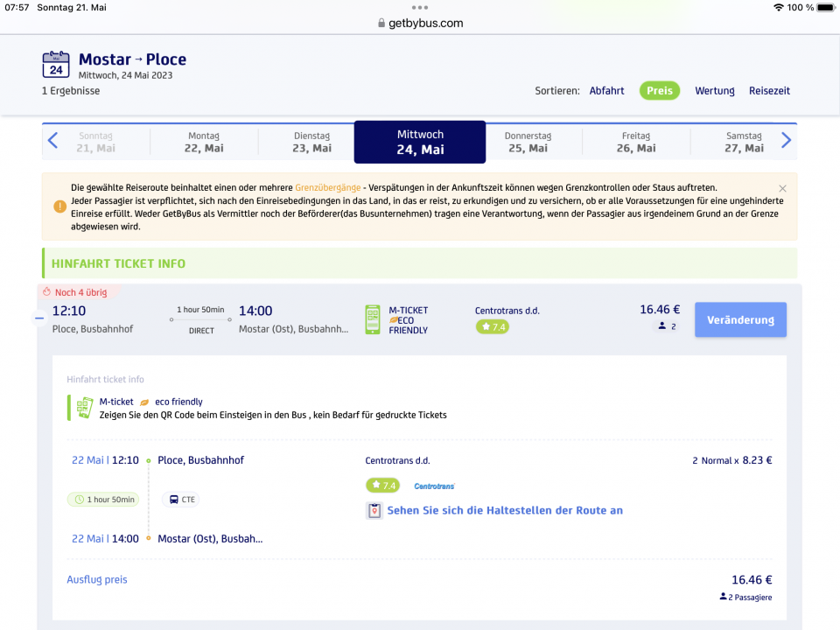
Task: Sort results by Abfahrt
Action: (606, 90)
